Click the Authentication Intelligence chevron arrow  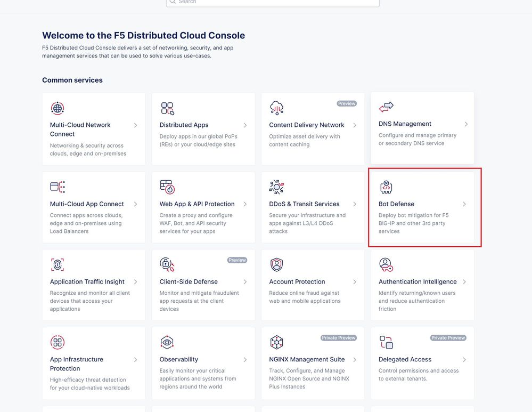pos(464,282)
